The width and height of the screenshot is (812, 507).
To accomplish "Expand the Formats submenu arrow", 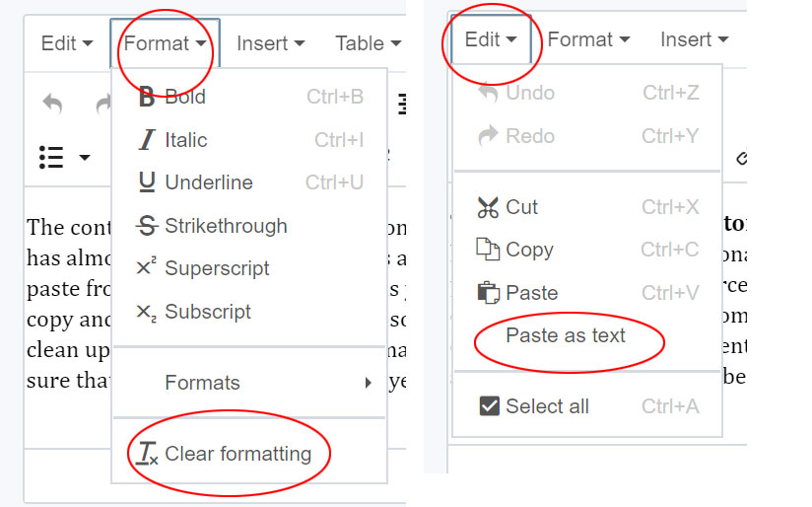I will [369, 383].
